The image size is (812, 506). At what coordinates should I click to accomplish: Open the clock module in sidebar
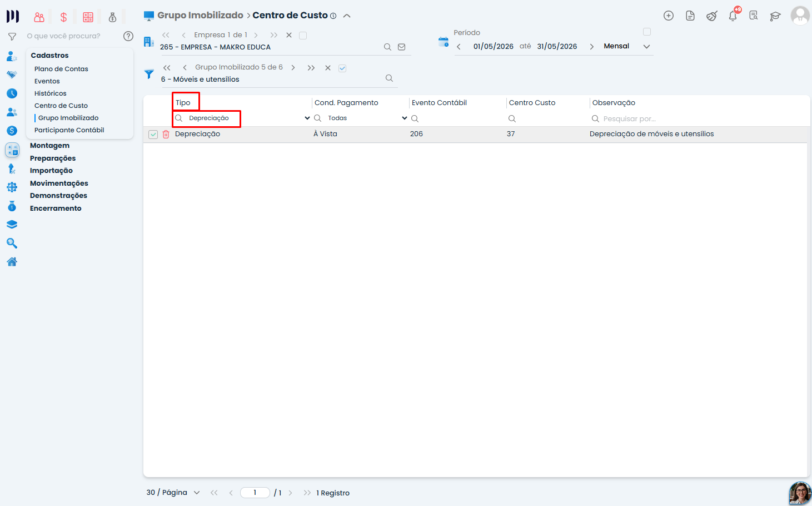click(x=12, y=93)
